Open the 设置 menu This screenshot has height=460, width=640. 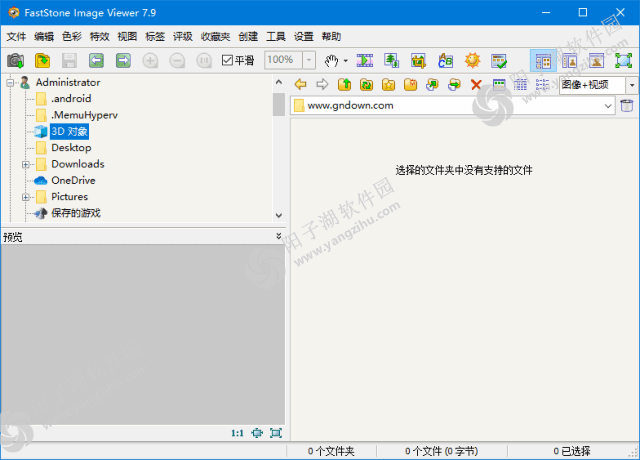[x=304, y=37]
